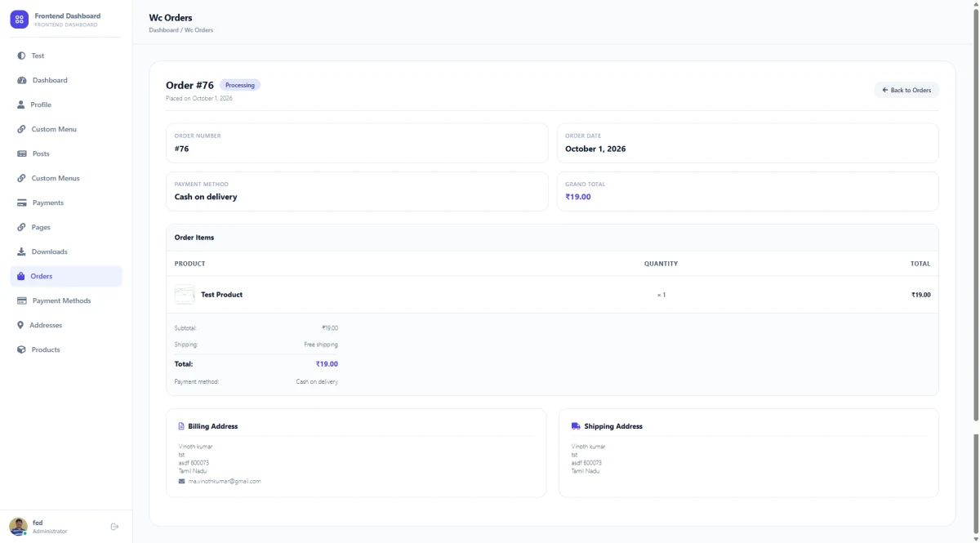Click the Order #76 heading
The height and width of the screenshot is (543, 980).
tap(189, 85)
